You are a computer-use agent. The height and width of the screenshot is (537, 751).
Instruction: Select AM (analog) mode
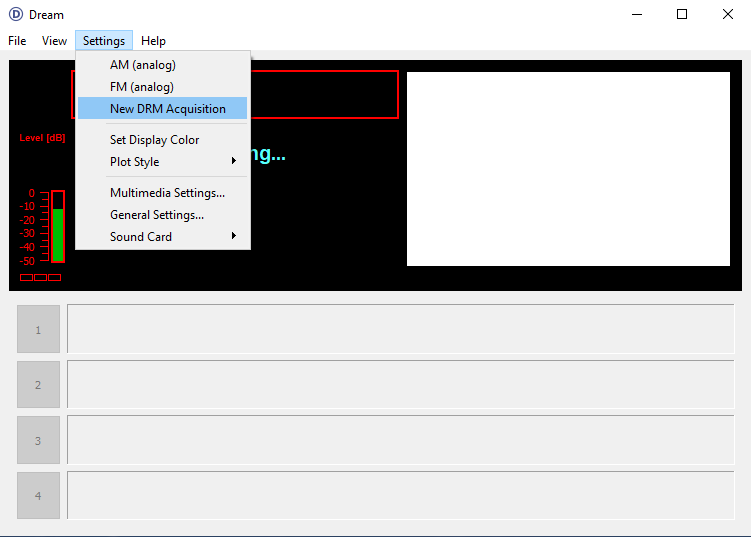pyautogui.click(x=142, y=65)
